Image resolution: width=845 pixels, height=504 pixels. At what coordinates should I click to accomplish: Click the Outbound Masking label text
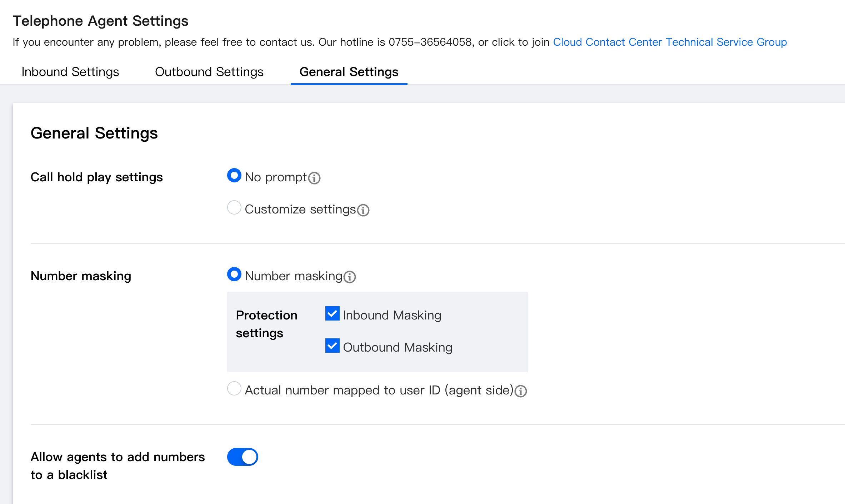(397, 347)
